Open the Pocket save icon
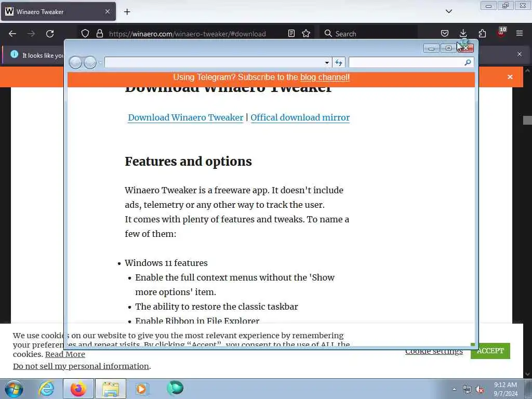Viewport: 532px width, 399px height. (x=445, y=34)
